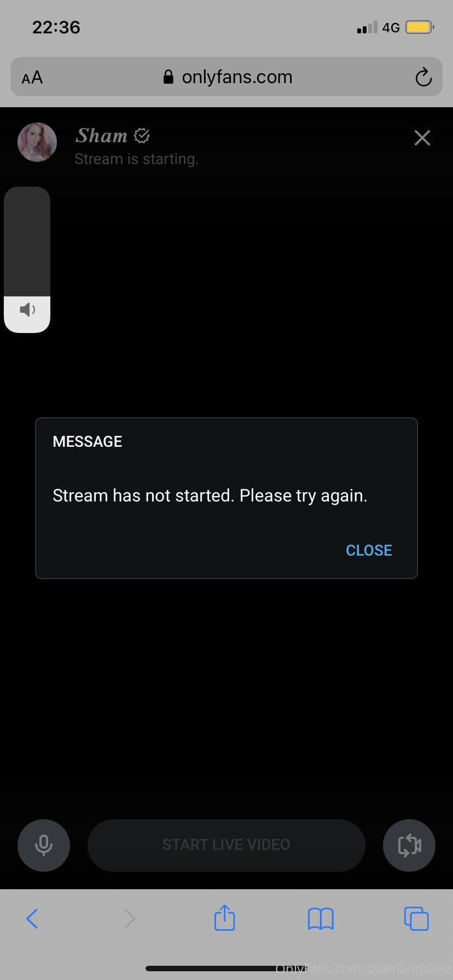Go back with Safari's back arrow
The image size is (453, 980).
click(32, 919)
